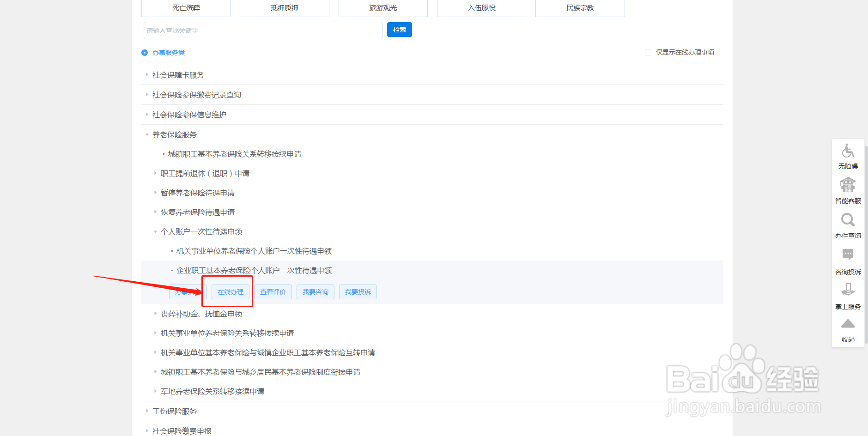Viewport: 868px width, 436px height.
Task: Select the 死亡殡葬 topic tab
Action: (186, 8)
